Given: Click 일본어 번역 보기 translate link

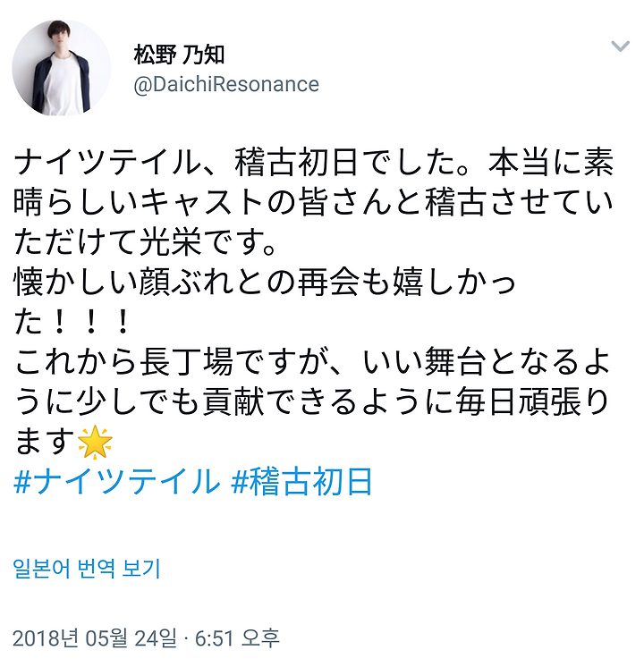Looking at the screenshot, I should tap(87, 569).
